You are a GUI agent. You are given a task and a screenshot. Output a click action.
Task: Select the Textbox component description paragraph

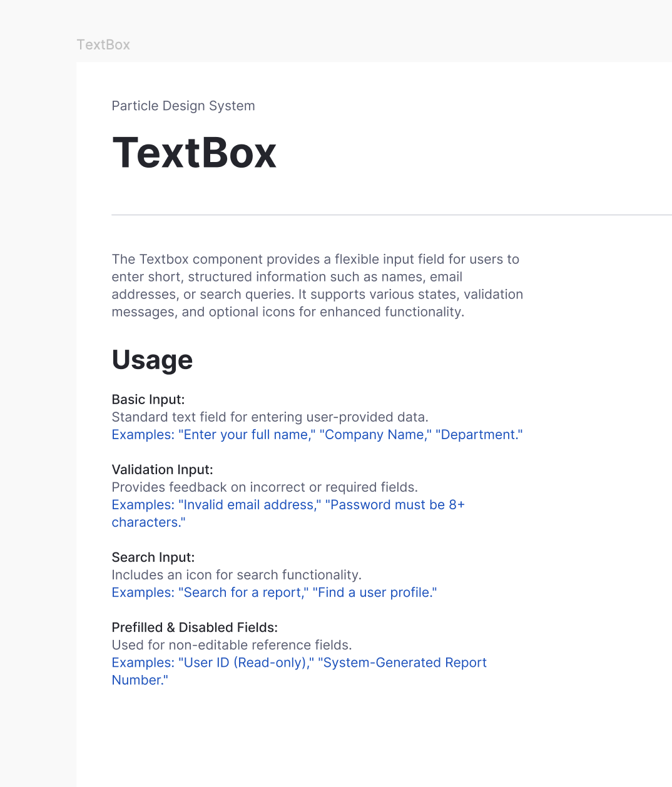point(317,285)
